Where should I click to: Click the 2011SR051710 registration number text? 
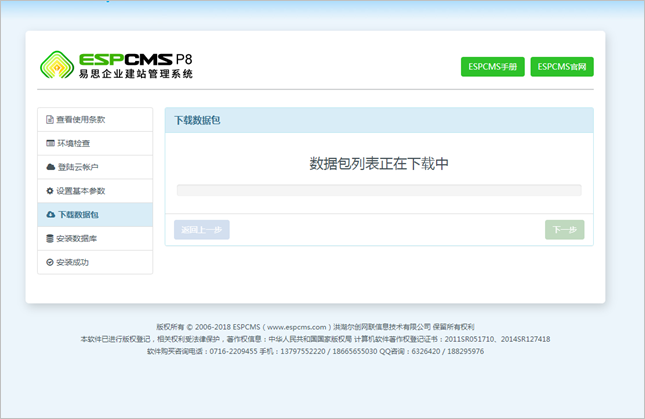469,339
